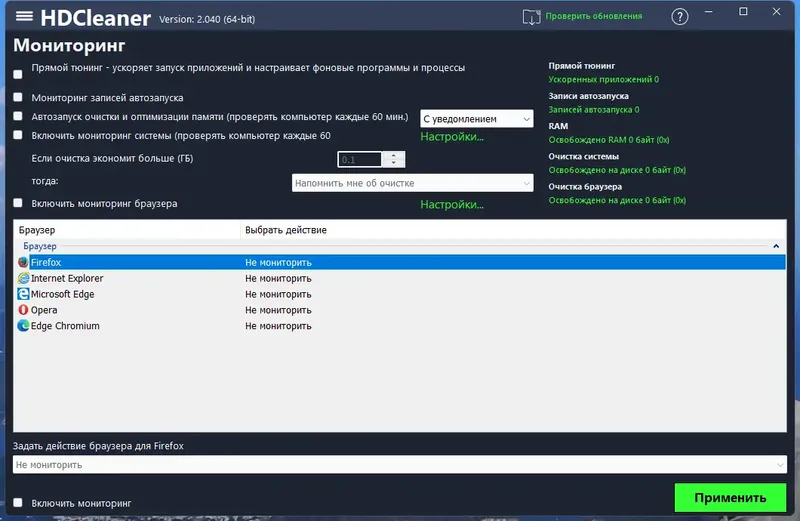Click Не мониторить action for Microsoft Edge
The image size is (800, 521).
(278, 294)
